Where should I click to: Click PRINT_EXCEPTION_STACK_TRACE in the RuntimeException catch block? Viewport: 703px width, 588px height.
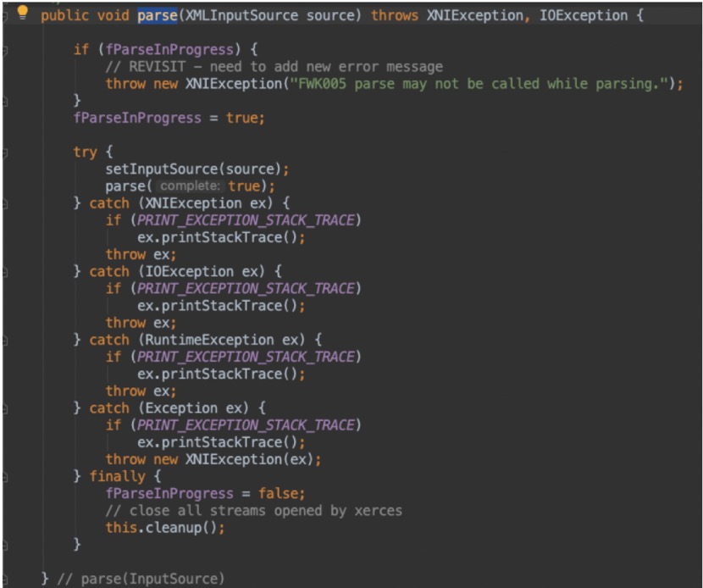246,357
